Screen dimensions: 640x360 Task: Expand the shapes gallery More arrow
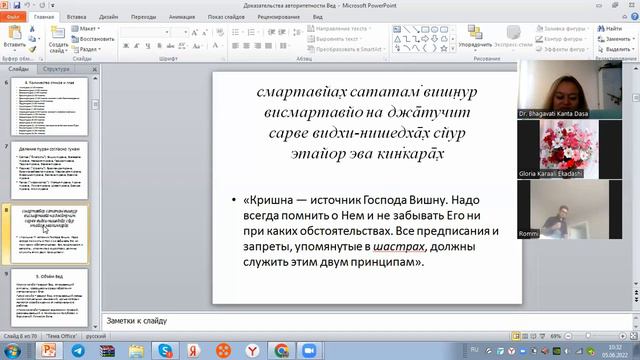click(453, 49)
